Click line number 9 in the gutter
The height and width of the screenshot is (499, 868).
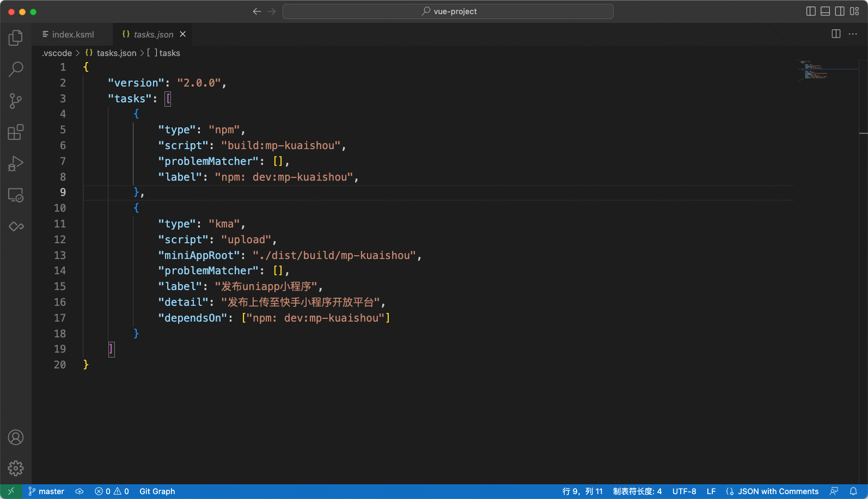63,193
